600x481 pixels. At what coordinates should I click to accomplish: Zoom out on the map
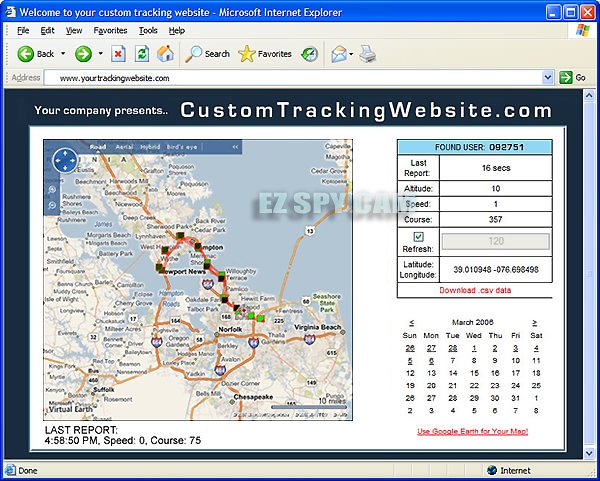(x=53, y=205)
